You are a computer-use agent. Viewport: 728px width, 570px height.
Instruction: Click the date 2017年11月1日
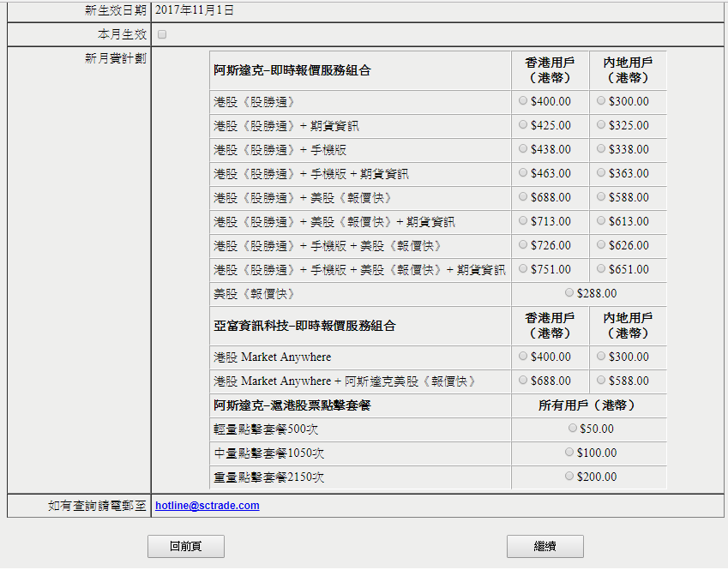point(195,10)
